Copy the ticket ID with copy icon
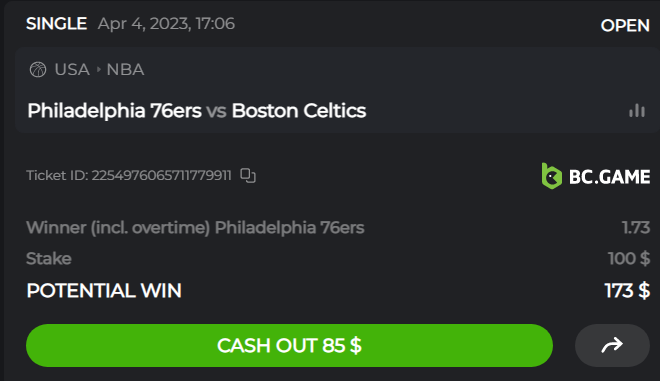660x381 pixels. tap(248, 176)
